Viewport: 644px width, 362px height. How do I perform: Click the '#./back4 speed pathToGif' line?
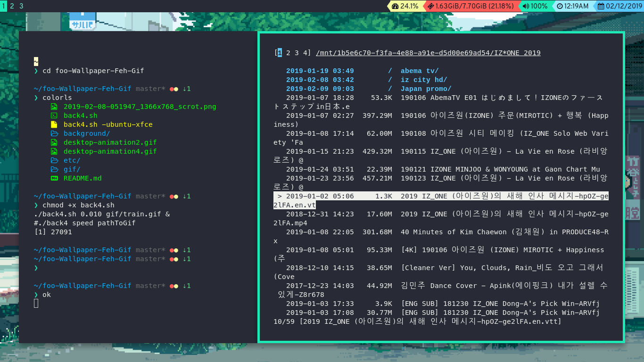pyautogui.click(x=85, y=223)
